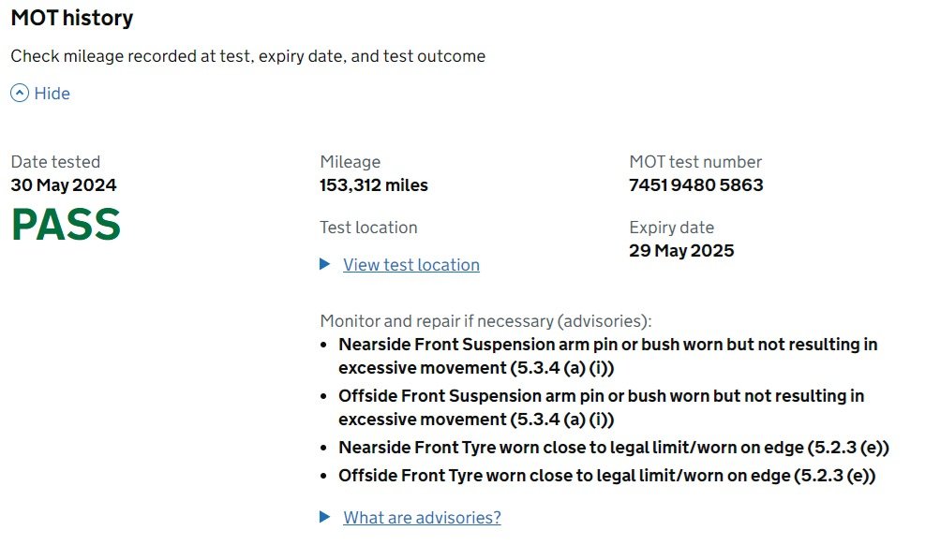
Task: Click the expiry date 29 May 2025
Action: 681,250
